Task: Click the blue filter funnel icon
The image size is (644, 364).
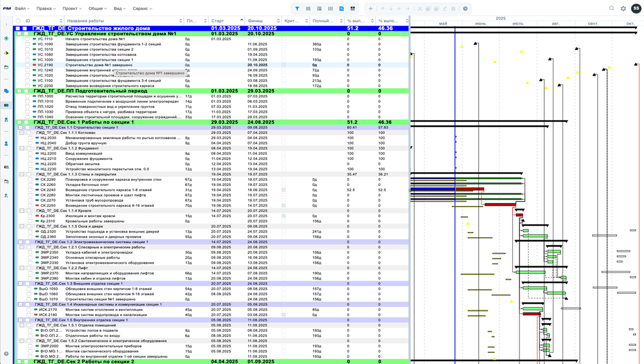Action: coord(297,9)
